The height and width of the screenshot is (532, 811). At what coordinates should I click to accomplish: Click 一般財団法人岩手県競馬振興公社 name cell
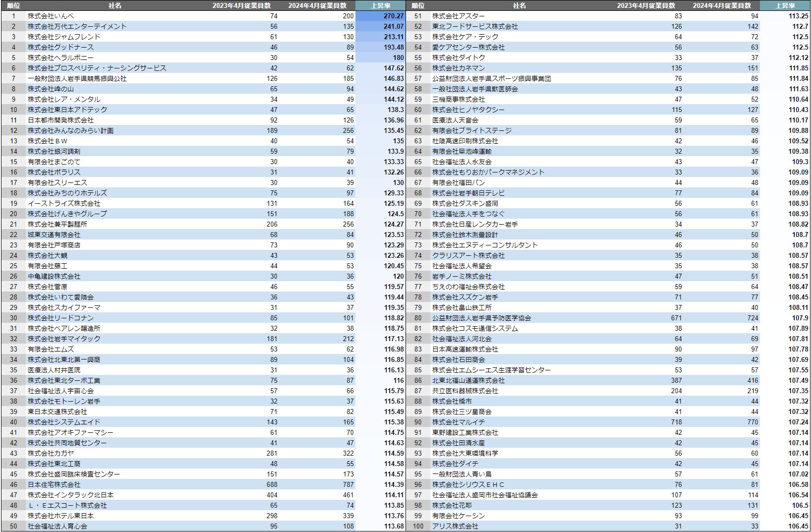pos(77,78)
